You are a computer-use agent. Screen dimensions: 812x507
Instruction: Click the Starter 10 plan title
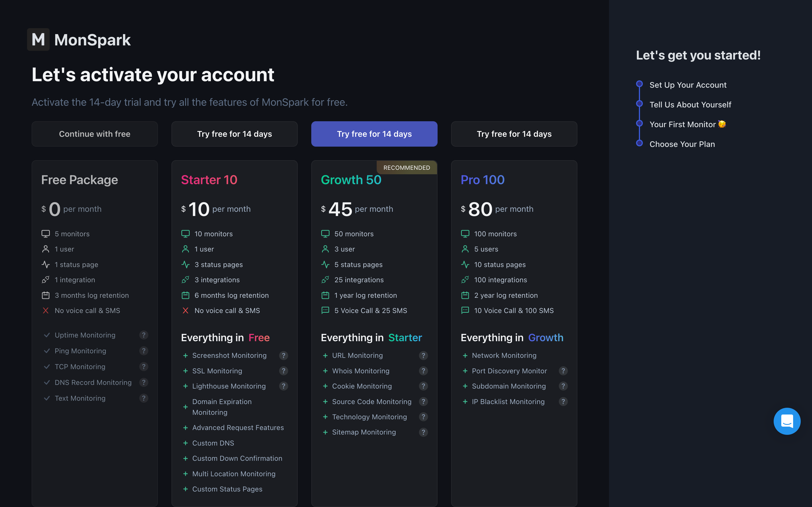(209, 180)
